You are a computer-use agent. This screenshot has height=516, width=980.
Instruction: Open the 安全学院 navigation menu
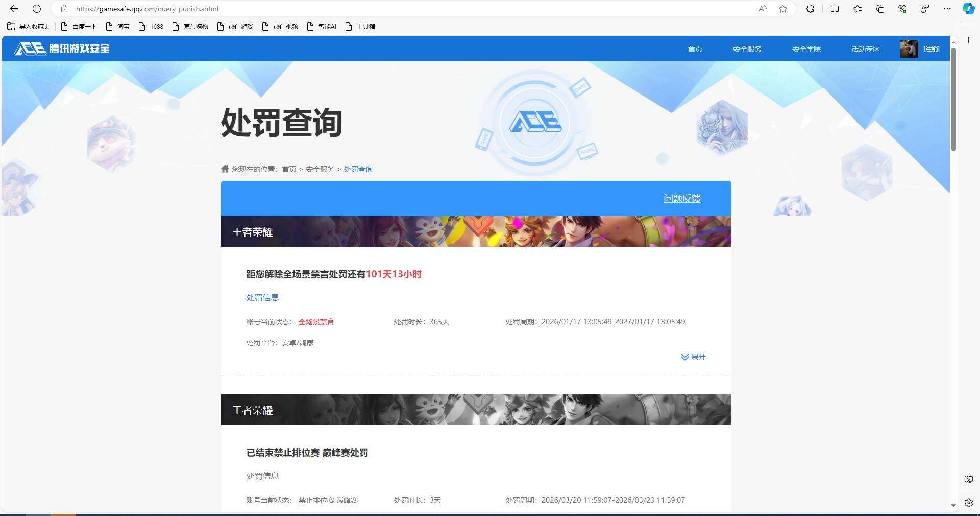click(x=806, y=49)
